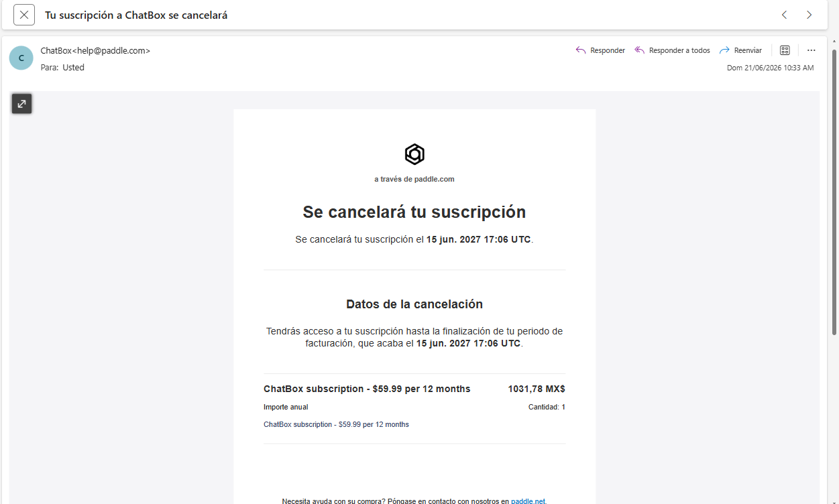Open the paddle.net link

(528, 501)
